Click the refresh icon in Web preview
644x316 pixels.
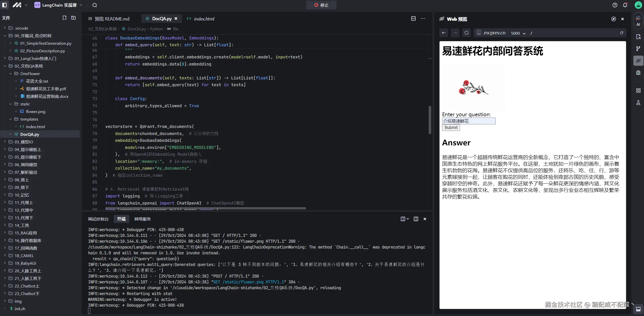pyautogui.click(x=466, y=33)
